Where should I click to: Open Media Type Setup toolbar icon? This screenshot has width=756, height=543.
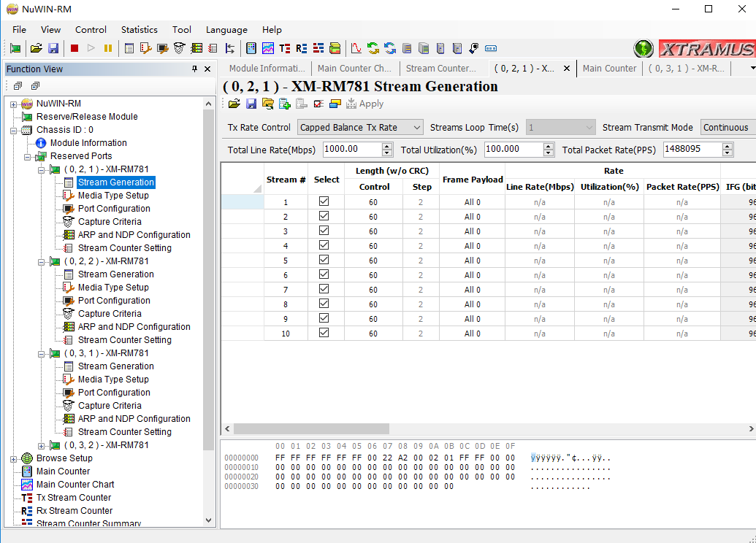(x=145, y=48)
